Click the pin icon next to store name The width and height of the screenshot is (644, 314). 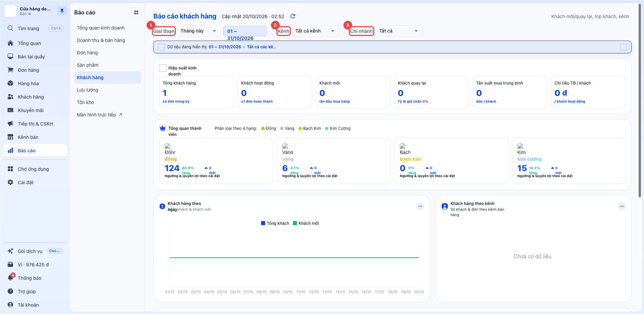62,11
